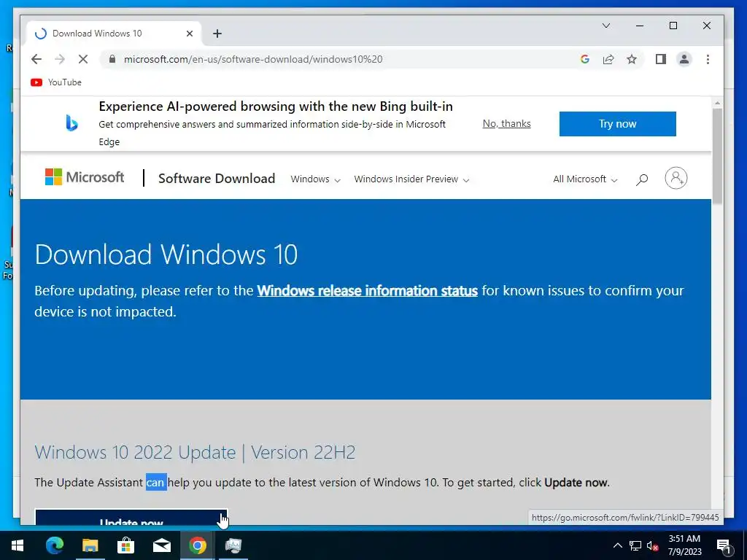Image resolution: width=747 pixels, height=560 pixels.
Task: Click the forward navigation arrow
Action: click(60, 59)
